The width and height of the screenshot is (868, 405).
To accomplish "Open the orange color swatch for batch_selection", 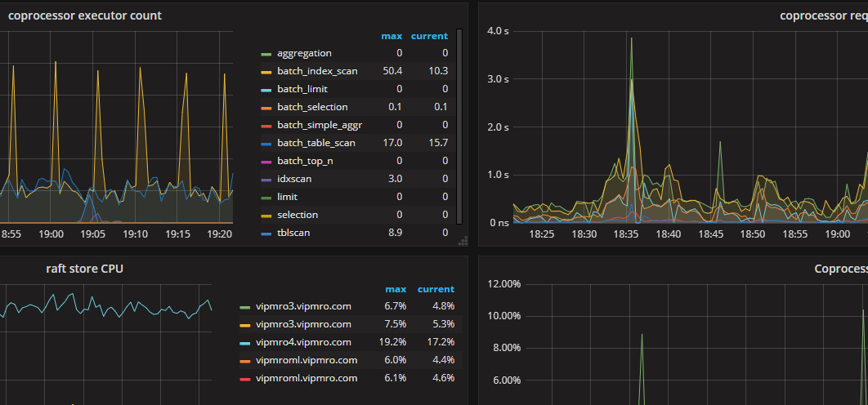I will coord(266,108).
